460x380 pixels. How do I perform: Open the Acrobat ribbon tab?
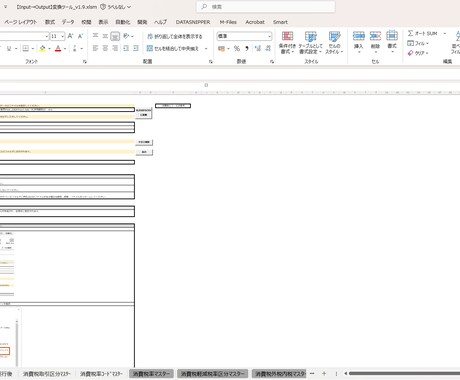(255, 22)
